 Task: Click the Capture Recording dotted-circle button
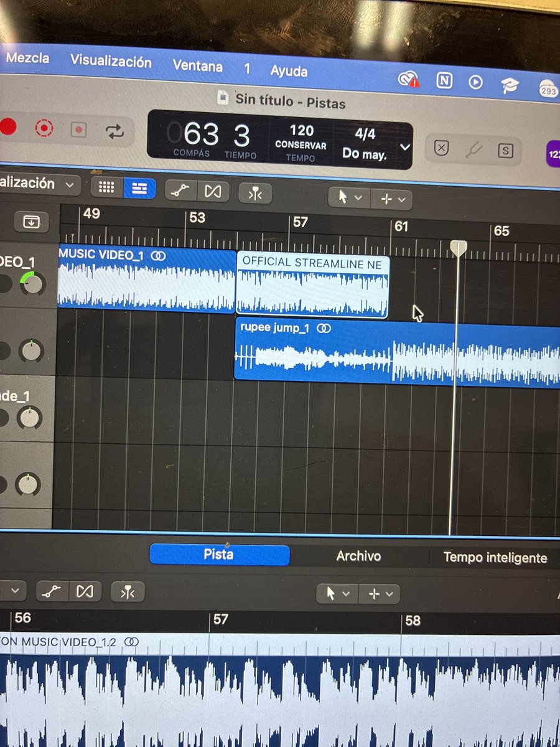tap(44, 129)
